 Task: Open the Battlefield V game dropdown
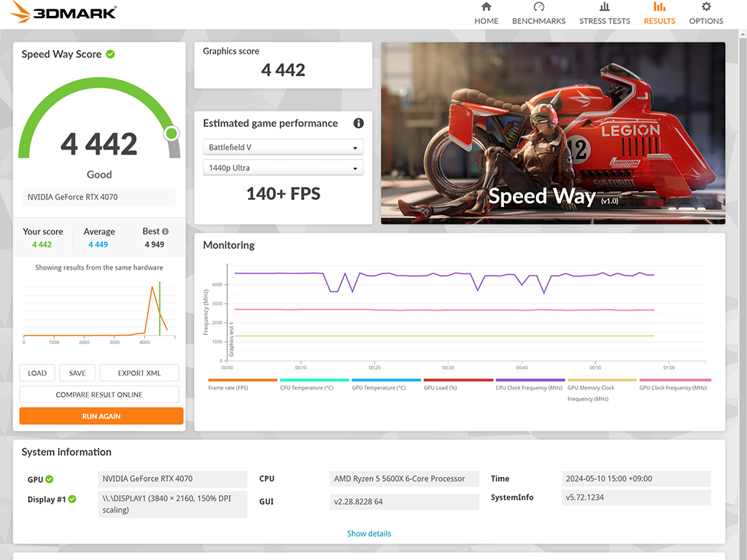[x=283, y=147]
